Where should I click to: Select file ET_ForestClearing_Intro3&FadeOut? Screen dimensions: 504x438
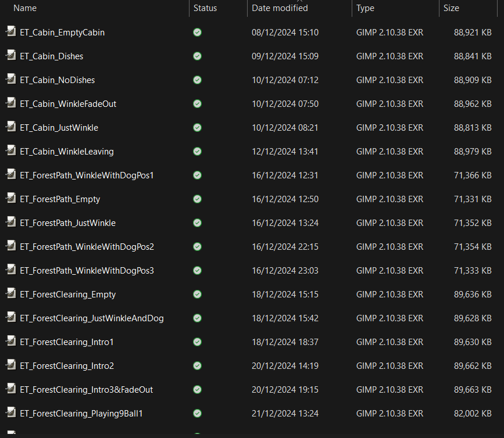(x=87, y=390)
